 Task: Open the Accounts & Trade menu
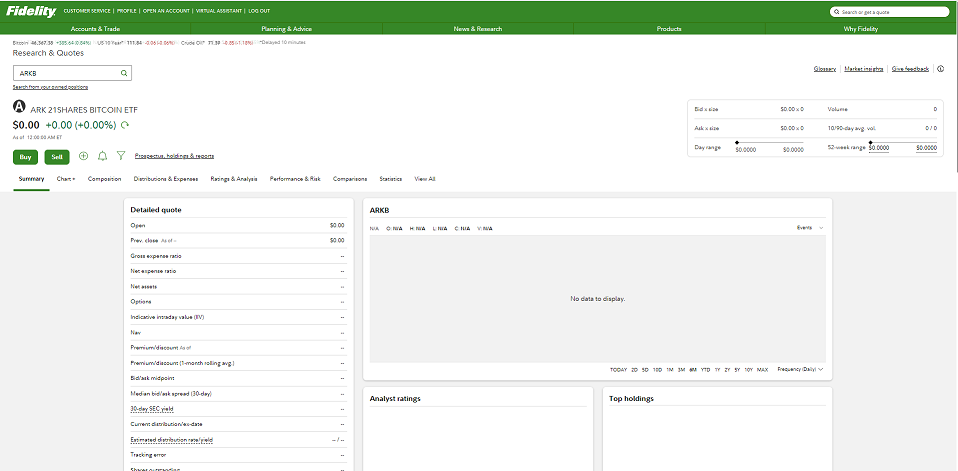coord(95,29)
